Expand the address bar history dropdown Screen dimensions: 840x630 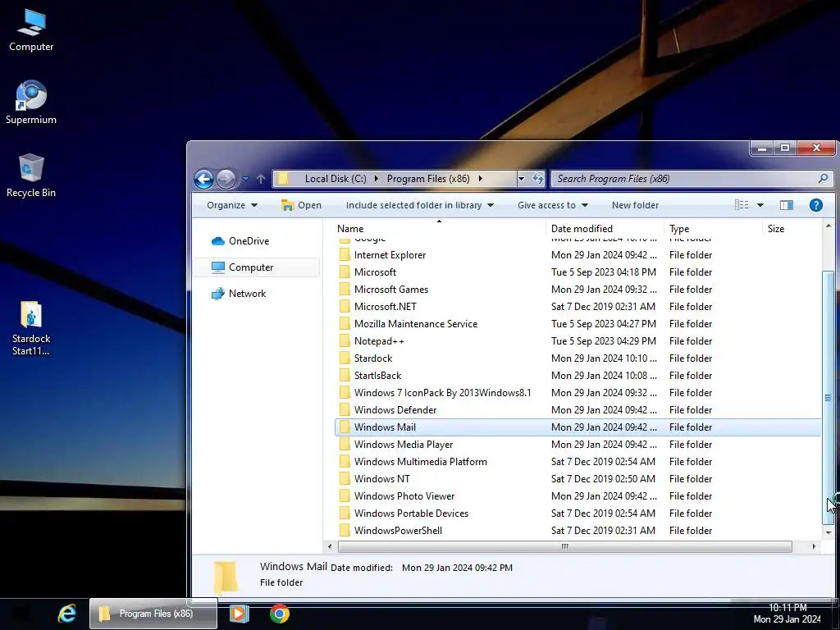[x=521, y=179]
